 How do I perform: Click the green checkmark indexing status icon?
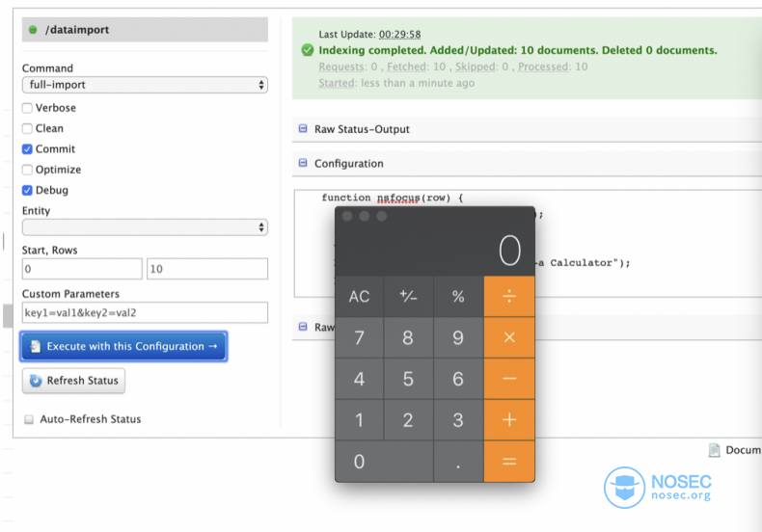[307, 50]
